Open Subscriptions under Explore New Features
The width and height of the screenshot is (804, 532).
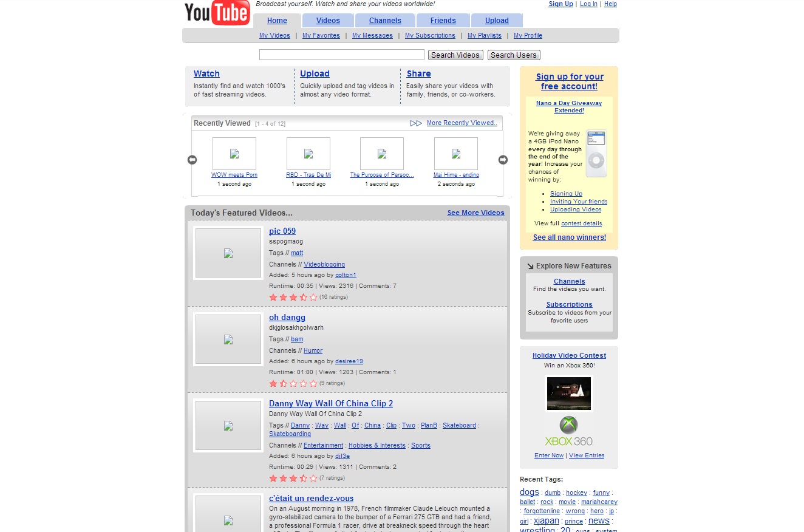click(x=569, y=305)
